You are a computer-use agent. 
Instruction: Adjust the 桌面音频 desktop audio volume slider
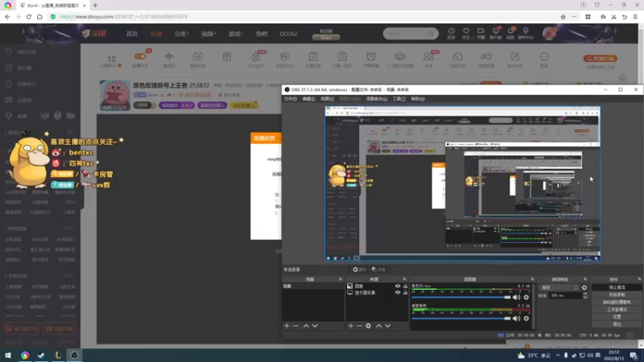(460, 319)
